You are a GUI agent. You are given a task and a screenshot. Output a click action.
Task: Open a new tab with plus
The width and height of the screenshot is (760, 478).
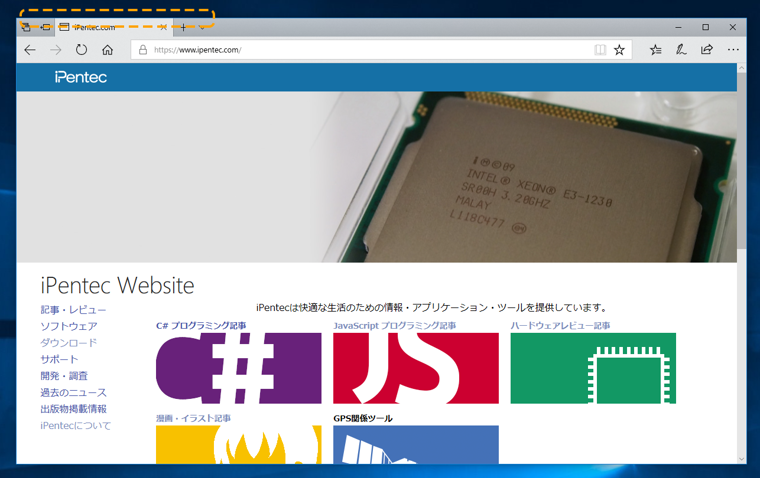(x=183, y=28)
